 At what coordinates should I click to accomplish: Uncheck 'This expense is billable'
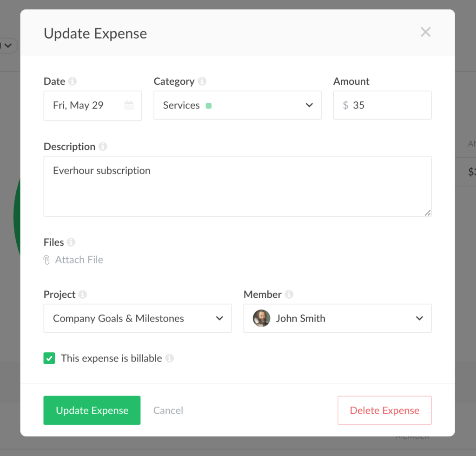49,358
